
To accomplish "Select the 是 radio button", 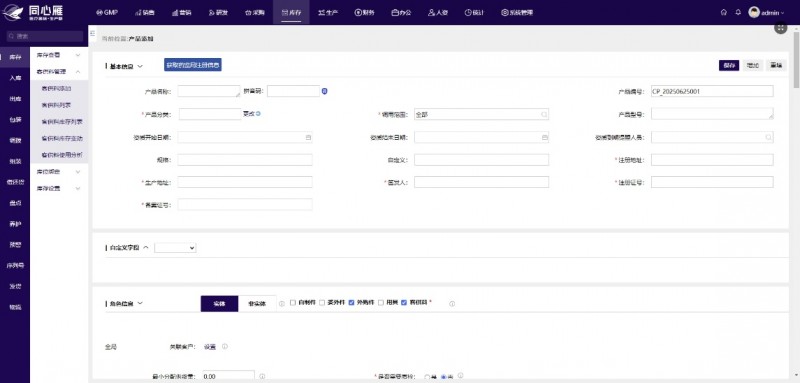I will point(427,377).
